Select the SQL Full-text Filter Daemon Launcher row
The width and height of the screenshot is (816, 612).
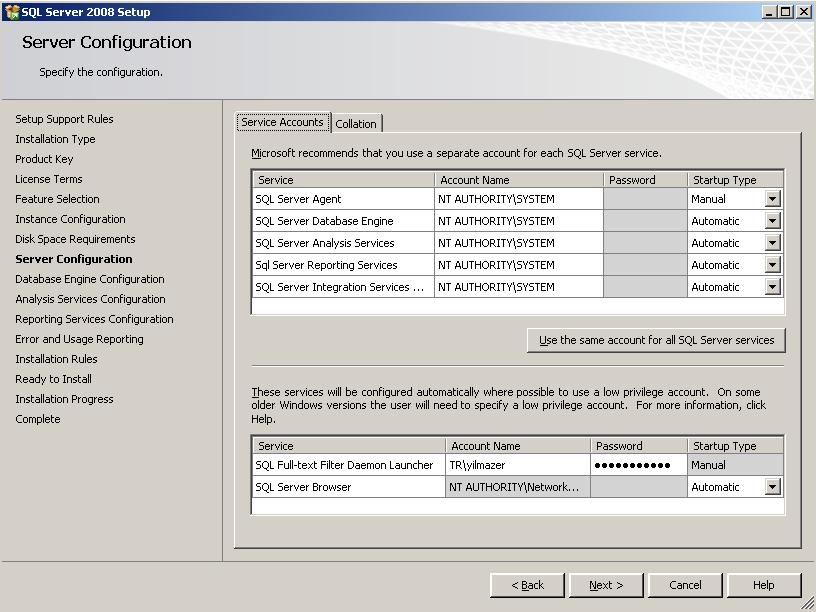point(349,465)
